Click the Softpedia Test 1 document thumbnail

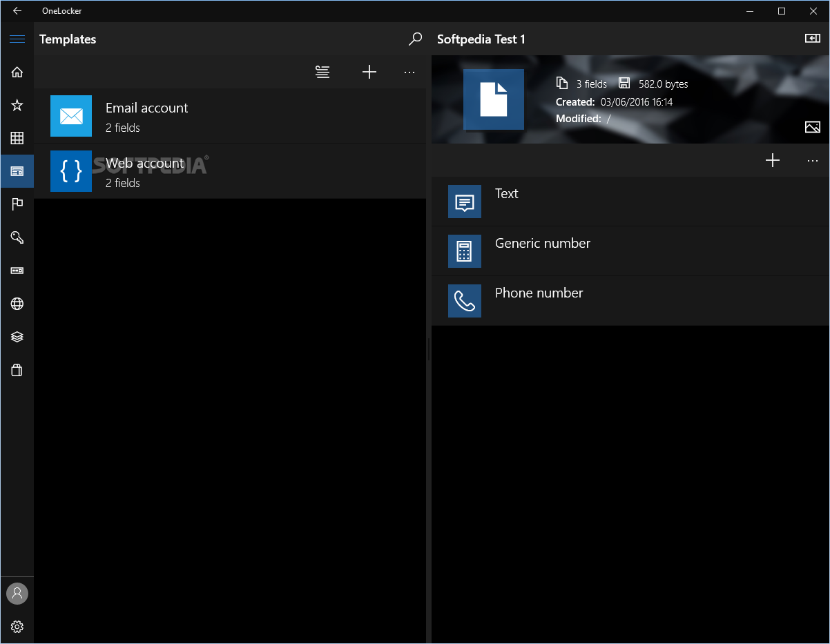tap(494, 99)
